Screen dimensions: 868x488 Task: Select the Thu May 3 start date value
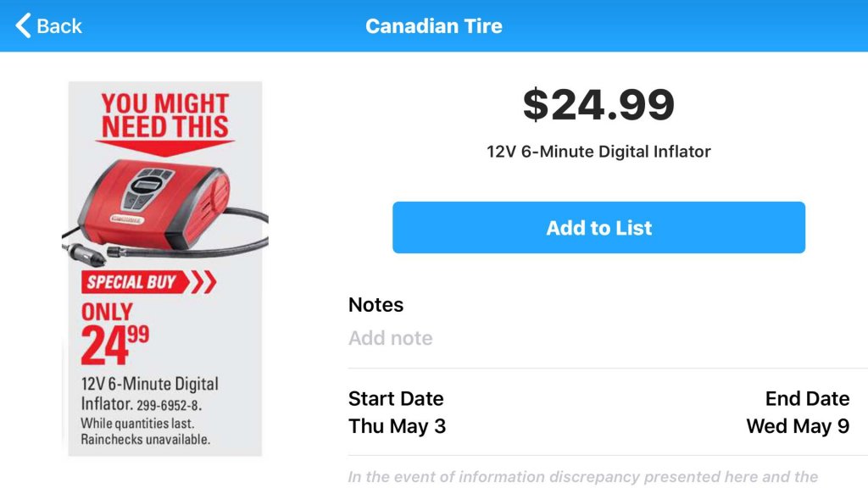397,426
